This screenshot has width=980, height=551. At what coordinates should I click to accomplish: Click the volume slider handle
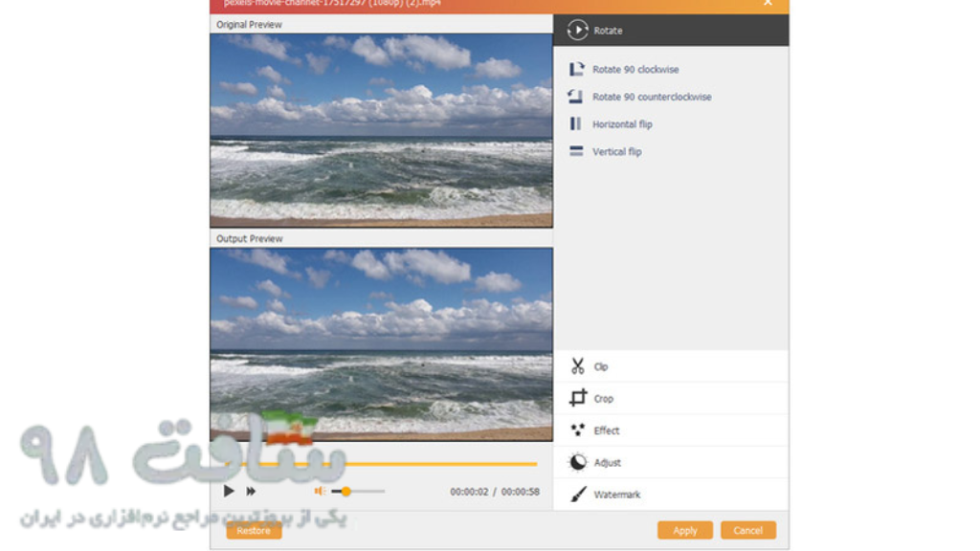tap(345, 492)
